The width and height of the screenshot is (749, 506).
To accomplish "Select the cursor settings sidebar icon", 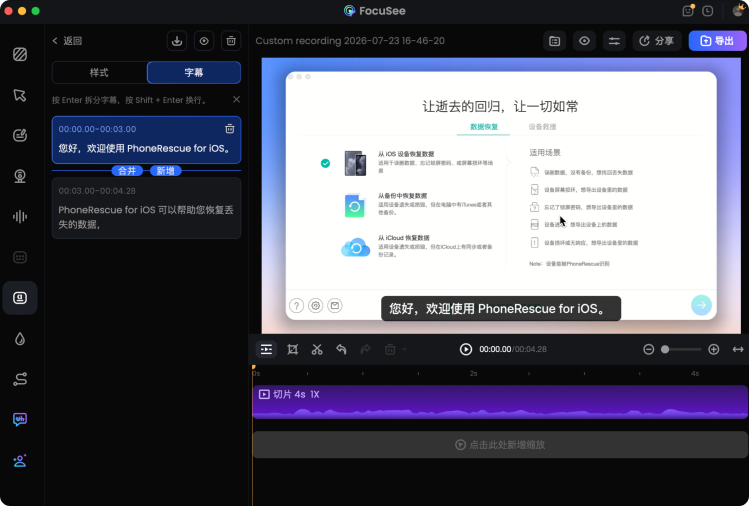I will pos(20,95).
